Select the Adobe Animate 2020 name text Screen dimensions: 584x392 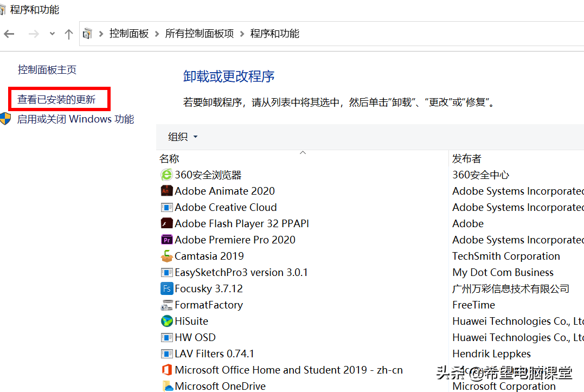click(x=224, y=191)
